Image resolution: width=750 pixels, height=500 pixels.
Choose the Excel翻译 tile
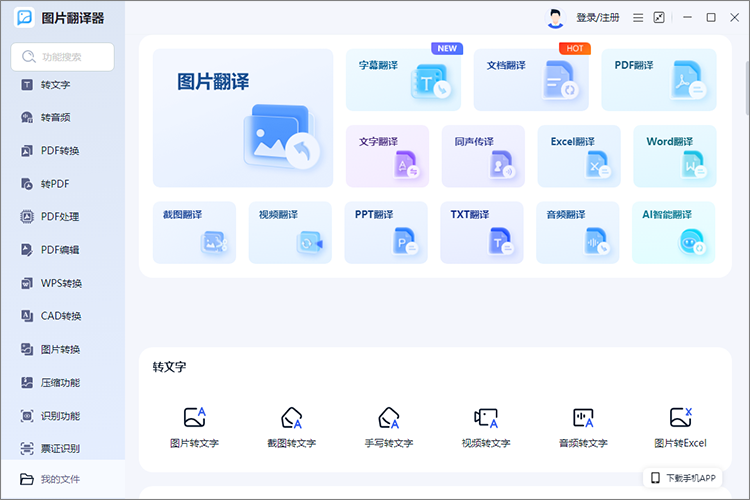[x=578, y=156]
